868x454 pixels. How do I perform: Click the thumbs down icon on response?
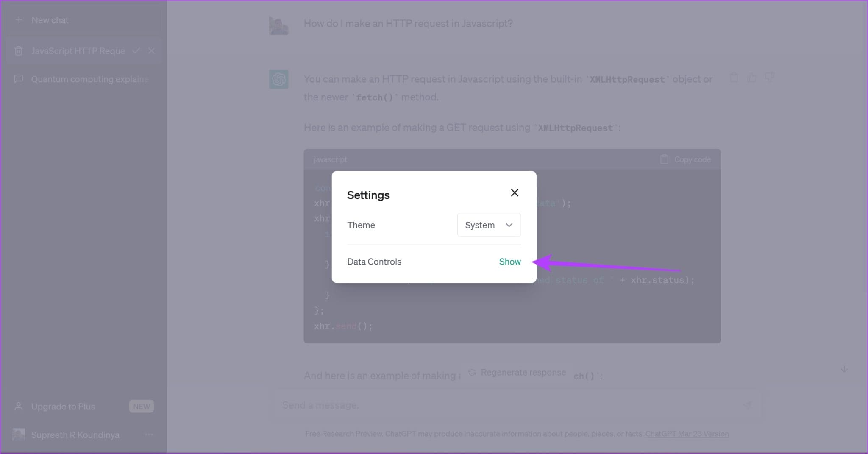(x=769, y=78)
